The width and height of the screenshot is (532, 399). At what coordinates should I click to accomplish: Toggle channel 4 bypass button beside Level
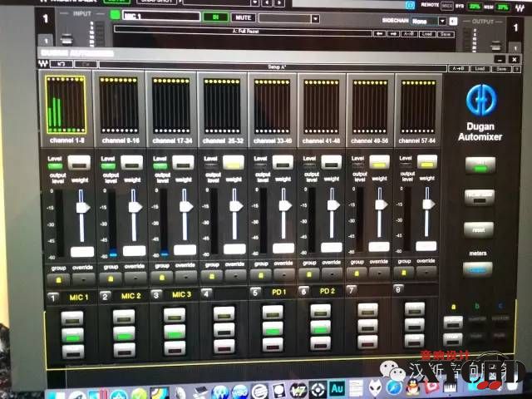233,162
